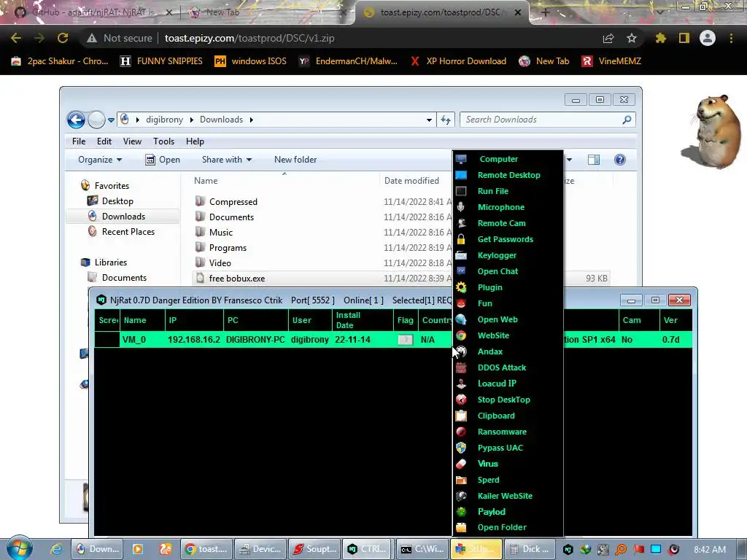Expand the Downloads breadcrumb arrow
The width and height of the screenshot is (747, 560).
click(251, 120)
